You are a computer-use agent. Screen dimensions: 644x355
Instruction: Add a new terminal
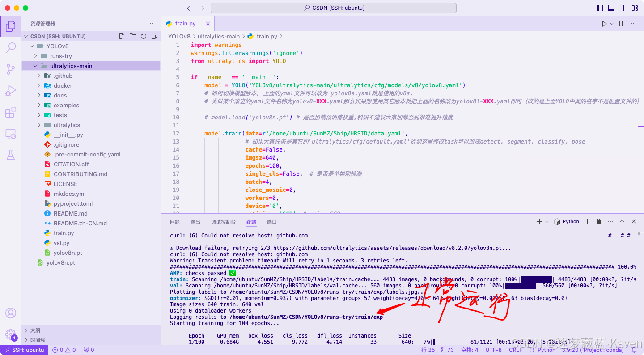click(x=539, y=222)
